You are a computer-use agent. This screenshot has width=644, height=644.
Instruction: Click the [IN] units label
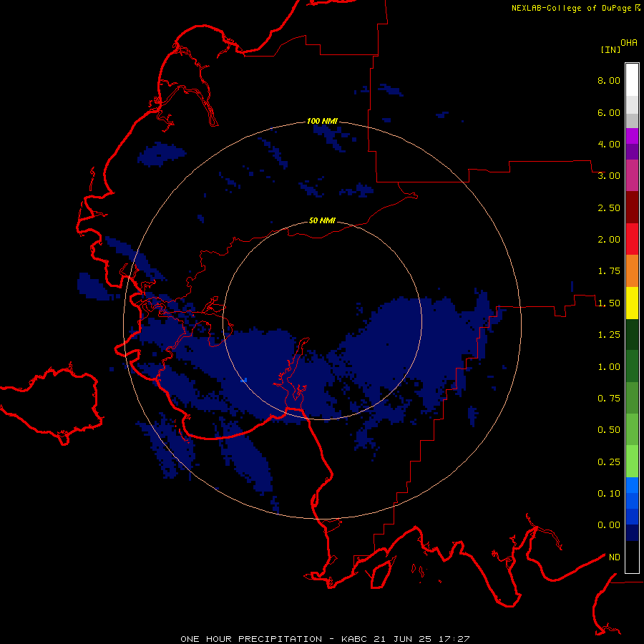coord(610,49)
